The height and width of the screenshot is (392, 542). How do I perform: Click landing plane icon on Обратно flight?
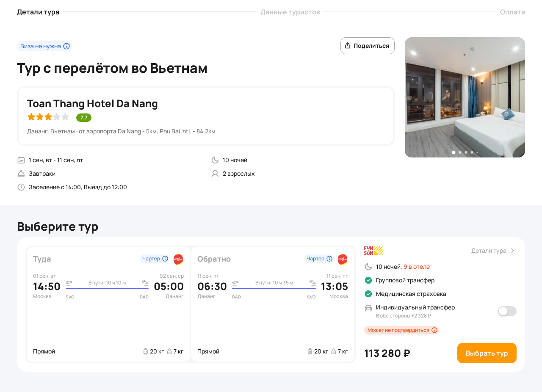point(312,283)
